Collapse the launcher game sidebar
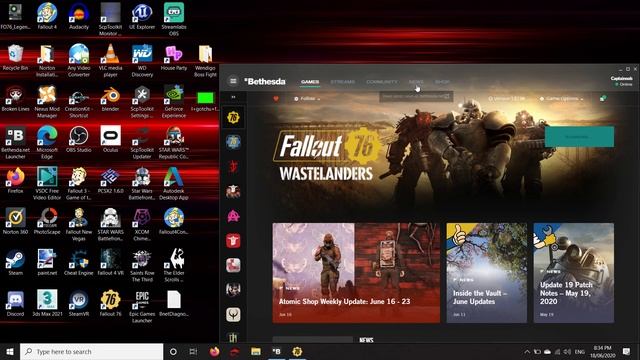The width and height of the screenshot is (640, 360). click(x=233, y=97)
